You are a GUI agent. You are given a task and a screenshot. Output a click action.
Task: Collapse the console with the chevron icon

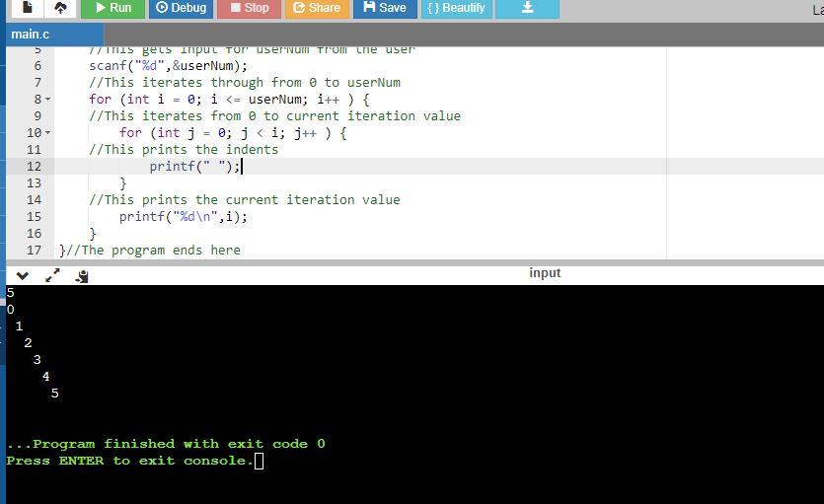23,275
